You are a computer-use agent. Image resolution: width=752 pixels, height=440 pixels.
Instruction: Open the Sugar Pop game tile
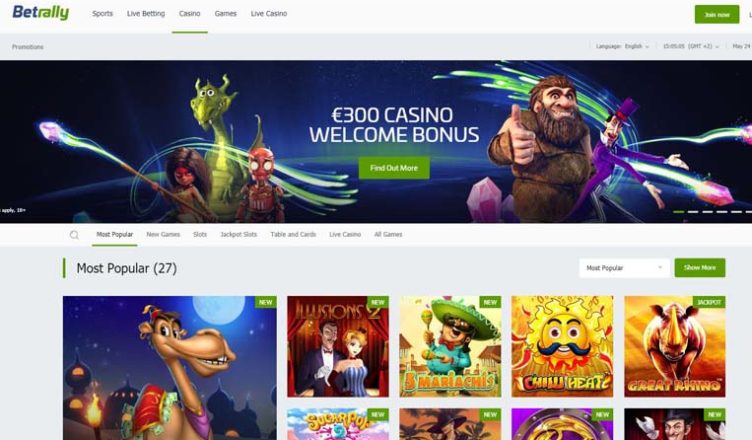click(338, 424)
